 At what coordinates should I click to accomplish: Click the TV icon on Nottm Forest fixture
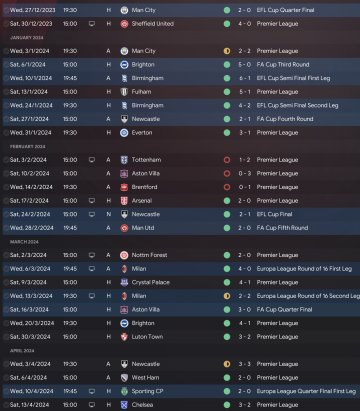[x=92, y=255]
